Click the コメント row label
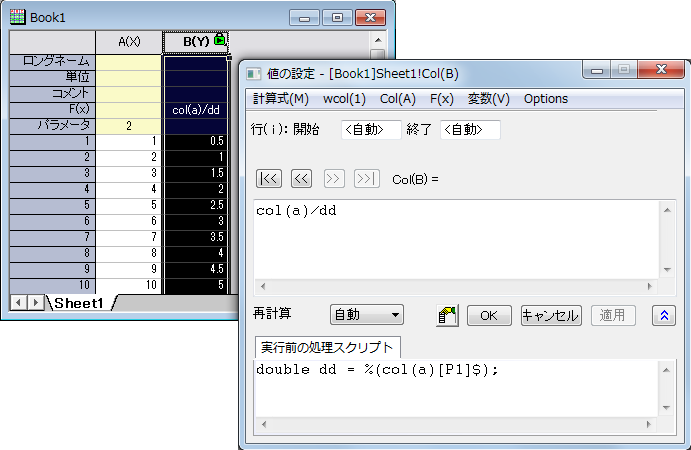691x450 pixels. 52,93
